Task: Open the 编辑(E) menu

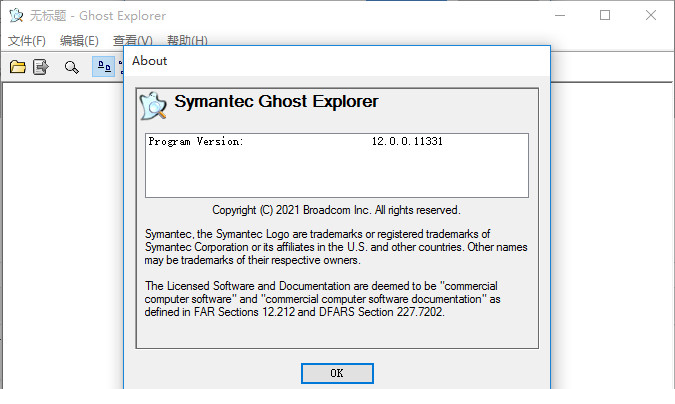Action: 79,41
